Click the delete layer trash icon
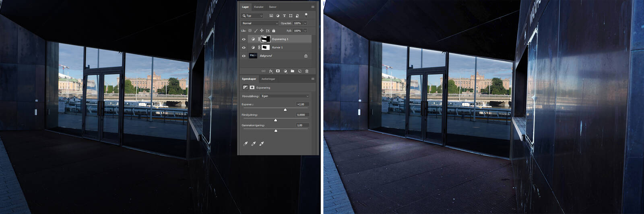Screen dimensions: 644x214 point(307,71)
